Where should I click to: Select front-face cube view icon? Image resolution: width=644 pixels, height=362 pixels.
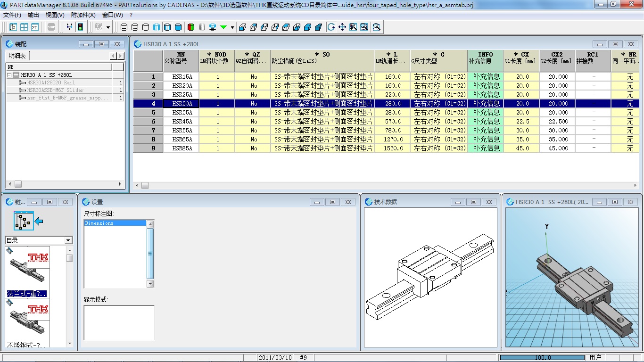pos(242,27)
